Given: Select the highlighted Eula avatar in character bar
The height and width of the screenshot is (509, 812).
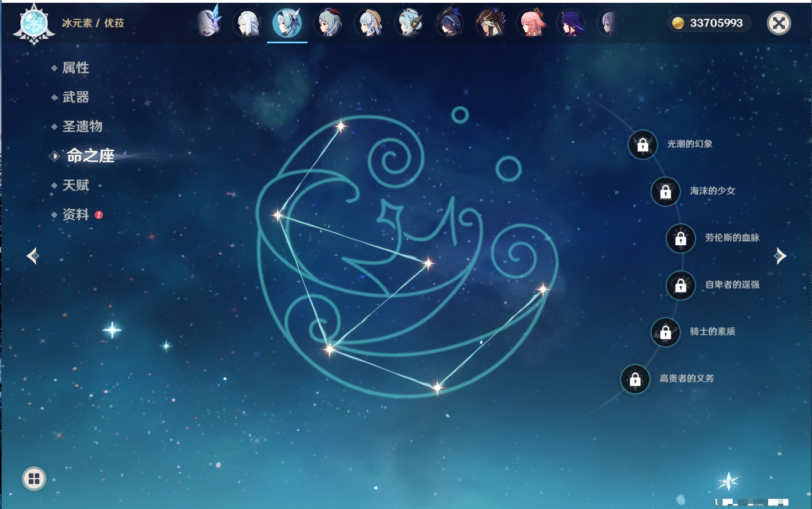Looking at the screenshot, I should (x=287, y=23).
